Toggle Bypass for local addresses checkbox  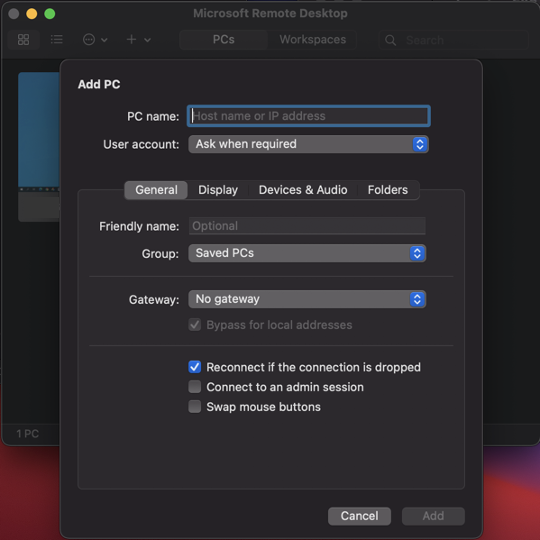[195, 325]
